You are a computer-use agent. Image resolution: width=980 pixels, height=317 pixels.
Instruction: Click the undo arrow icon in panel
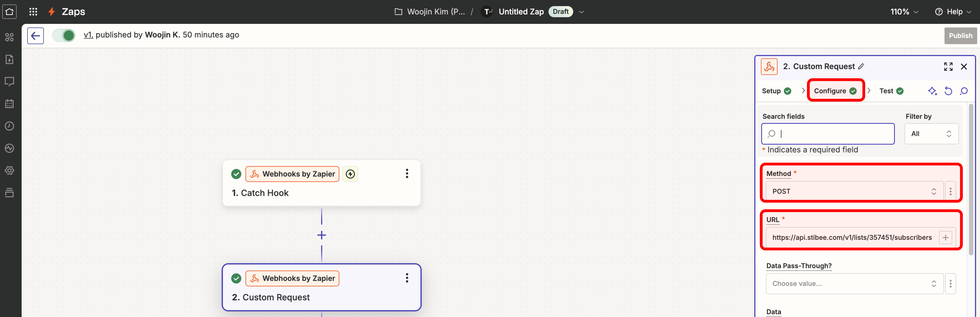click(948, 91)
